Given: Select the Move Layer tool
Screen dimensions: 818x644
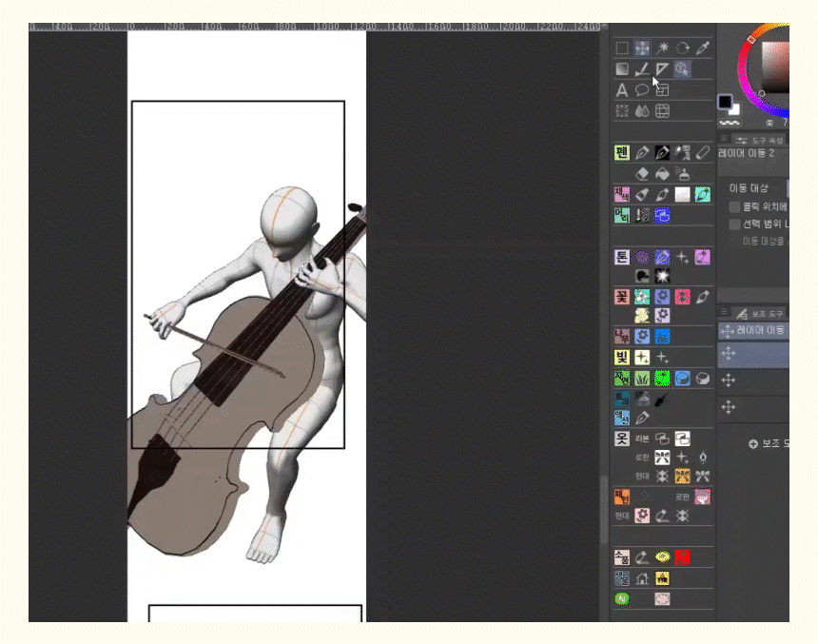Looking at the screenshot, I should point(642,48).
